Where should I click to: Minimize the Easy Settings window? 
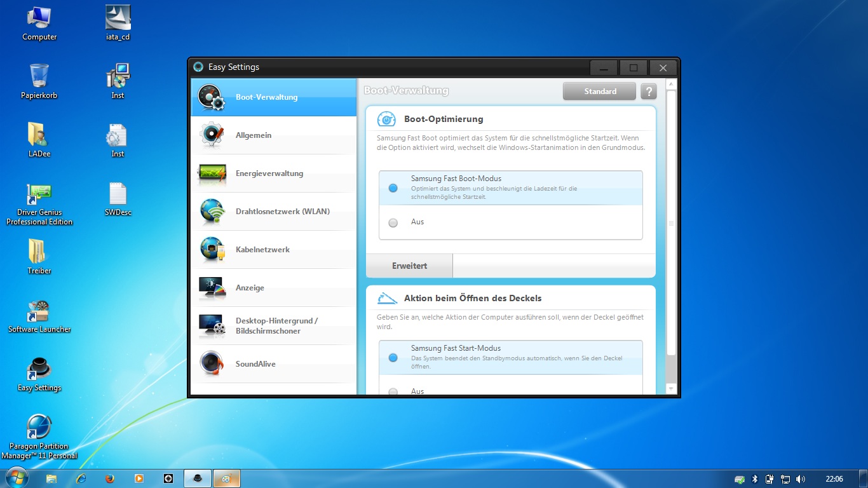(x=604, y=67)
